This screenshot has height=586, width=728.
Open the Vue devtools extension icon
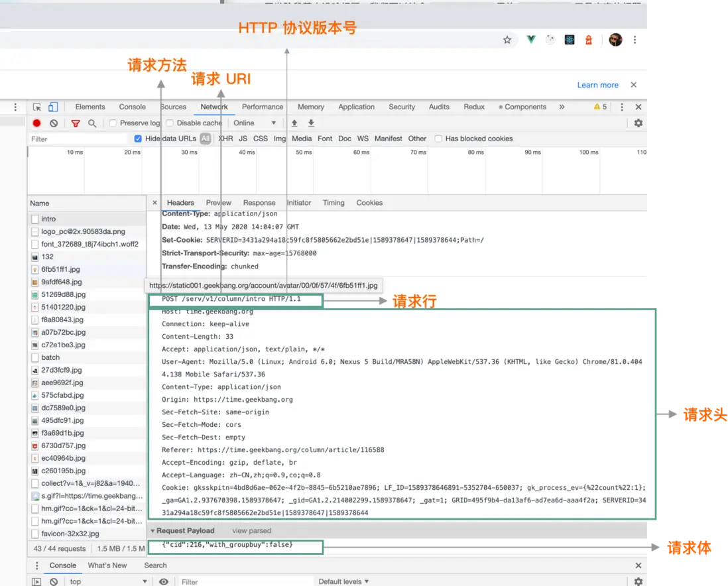coord(530,40)
